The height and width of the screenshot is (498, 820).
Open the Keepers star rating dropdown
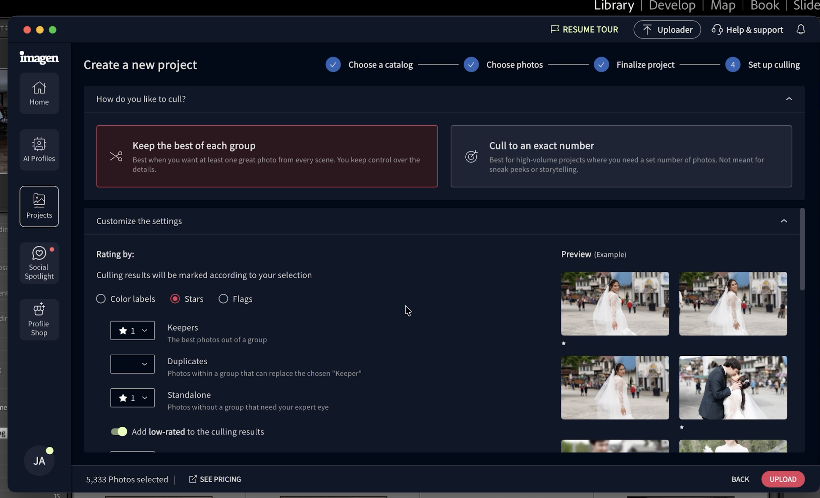[x=132, y=330]
